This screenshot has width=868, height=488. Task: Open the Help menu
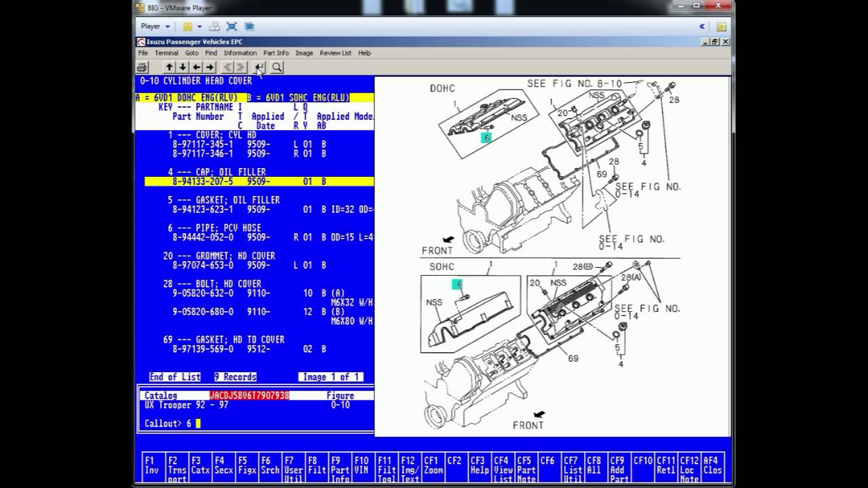pyautogui.click(x=364, y=53)
